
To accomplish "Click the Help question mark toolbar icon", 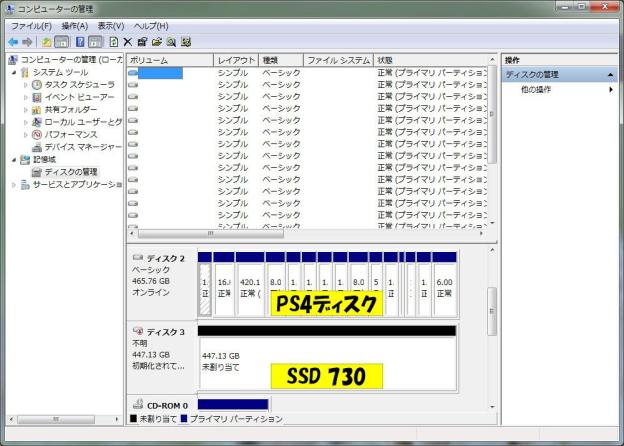I will click(80, 42).
